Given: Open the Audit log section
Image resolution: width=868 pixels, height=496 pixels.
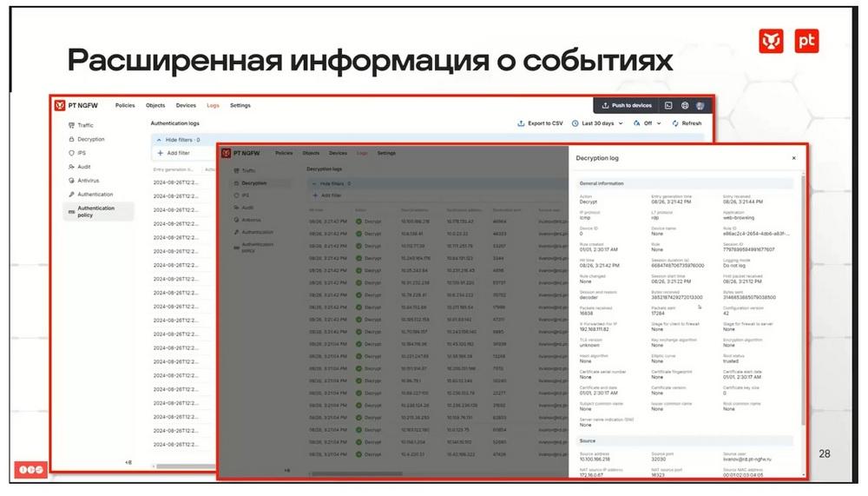Looking at the screenshot, I should pyautogui.click(x=80, y=167).
